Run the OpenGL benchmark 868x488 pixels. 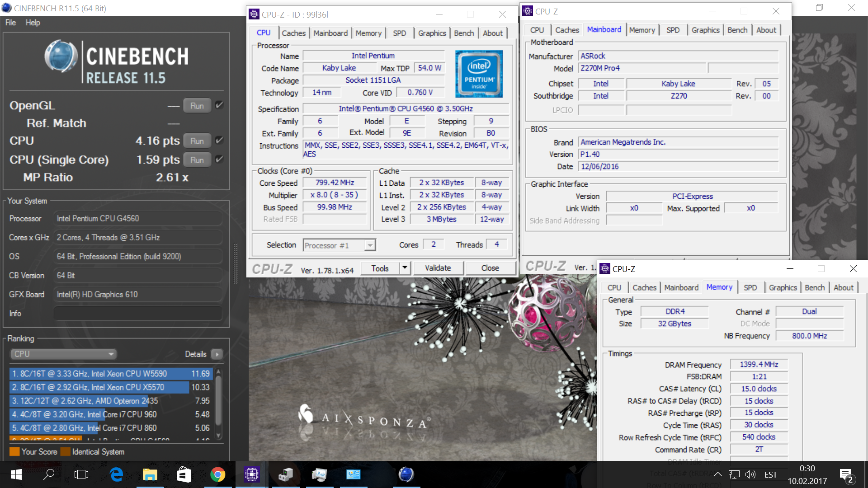coord(197,105)
